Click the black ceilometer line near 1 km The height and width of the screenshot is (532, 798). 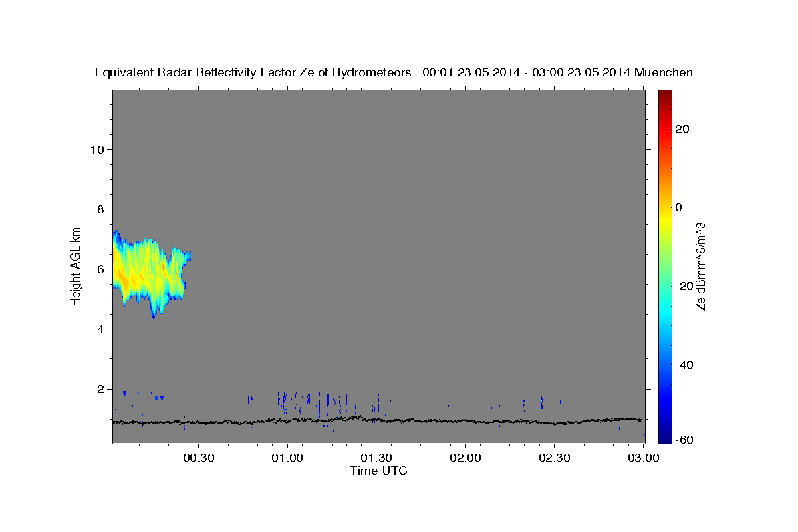[378, 420]
